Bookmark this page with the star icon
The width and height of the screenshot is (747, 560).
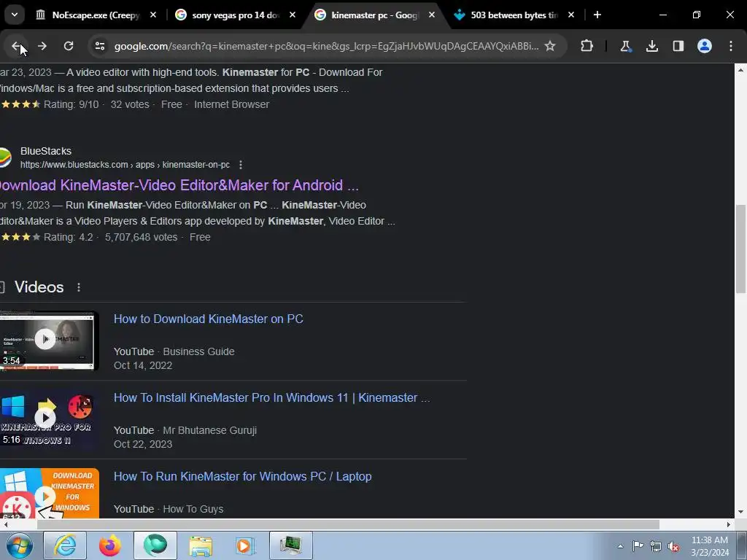tap(550, 46)
